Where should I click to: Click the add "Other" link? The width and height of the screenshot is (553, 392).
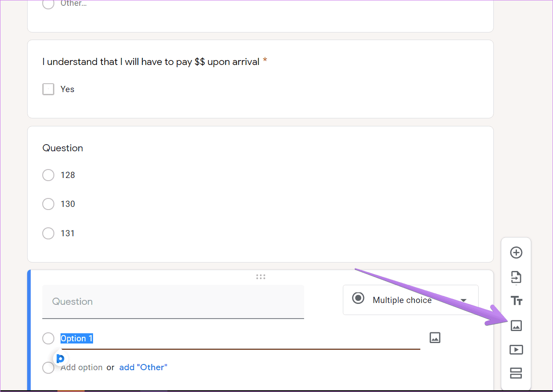143,367
